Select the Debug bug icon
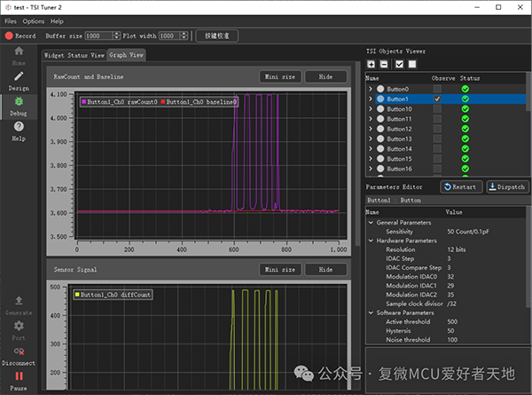532x395 pixels. pos(19,102)
